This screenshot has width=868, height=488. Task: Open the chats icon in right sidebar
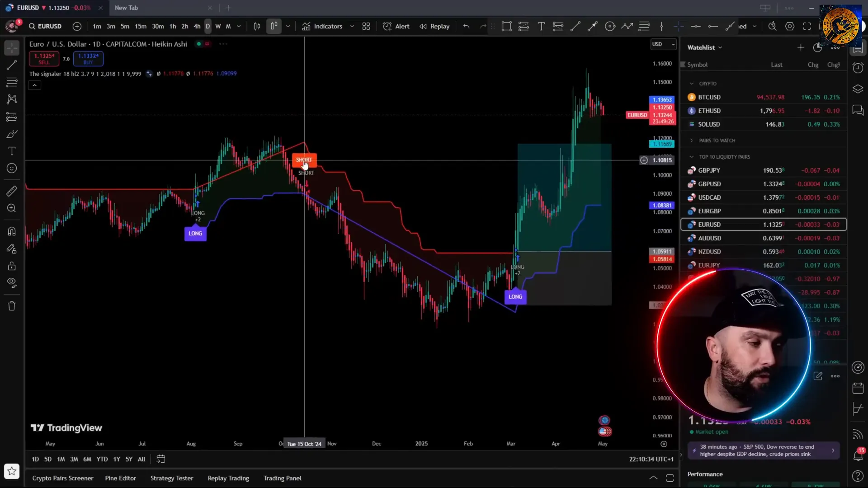pos(858,110)
